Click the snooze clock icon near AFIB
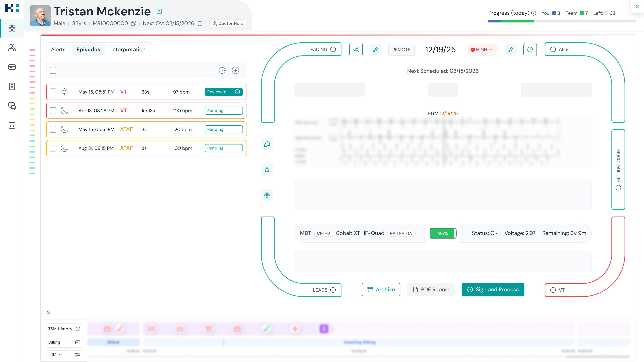Image resolution: width=644 pixels, height=362 pixels. [x=530, y=49]
